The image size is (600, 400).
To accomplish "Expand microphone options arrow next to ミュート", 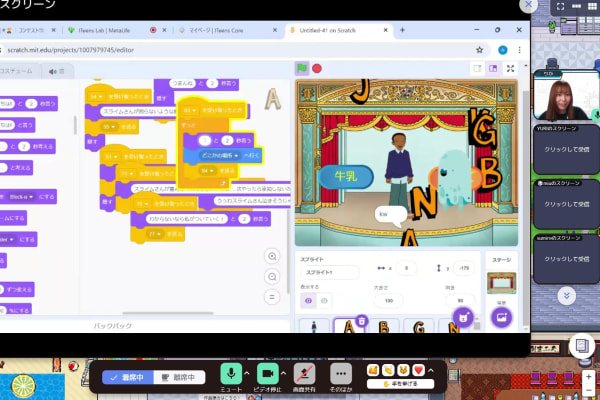I will (x=247, y=372).
